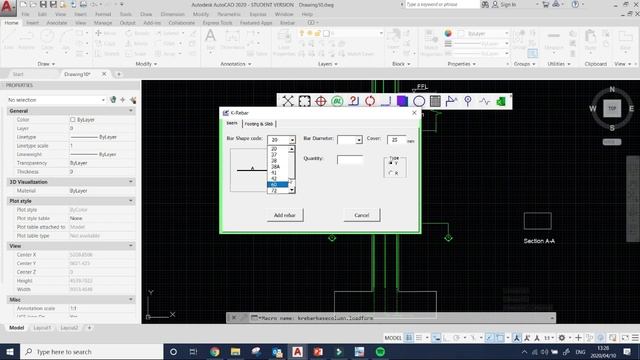Click the red circular arrows refresh icon
The image size is (640, 360).
coord(370,101)
